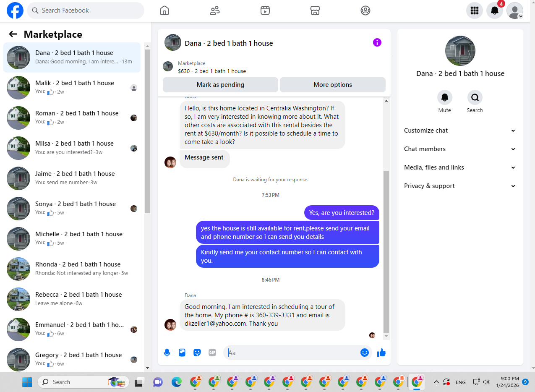Click Mark as pending button
This screenshot has width=535, height=392.
(220, 85)
